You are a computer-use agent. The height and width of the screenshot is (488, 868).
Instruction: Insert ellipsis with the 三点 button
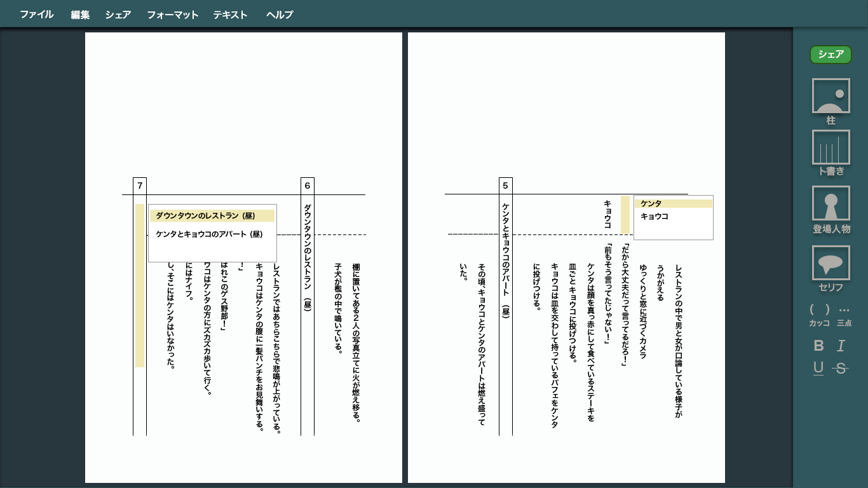(844, 315)
